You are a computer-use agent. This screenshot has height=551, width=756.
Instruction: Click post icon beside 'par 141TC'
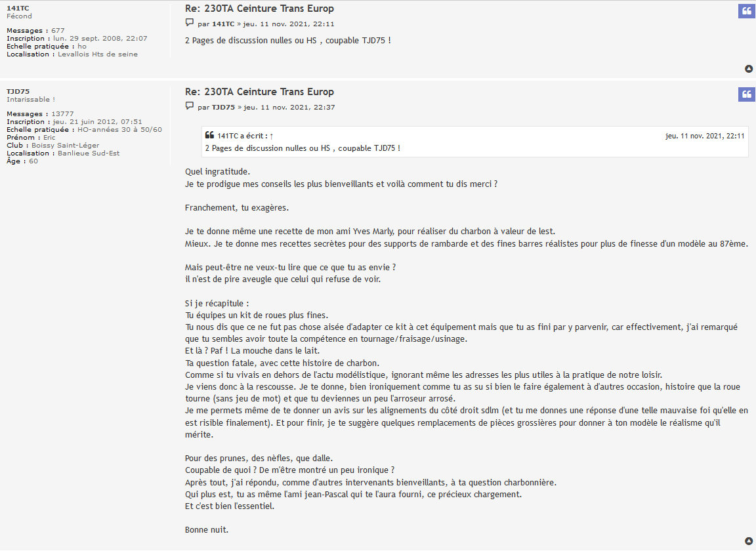point(190,23)
